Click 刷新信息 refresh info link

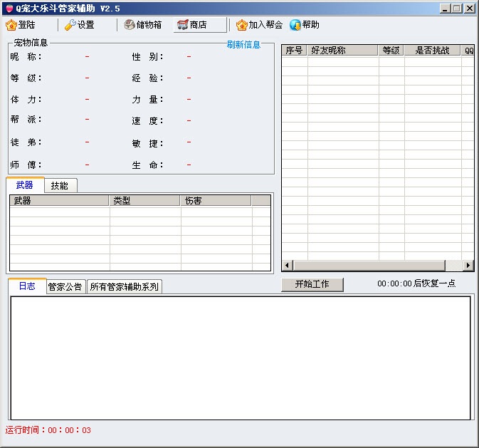[243, 45]
